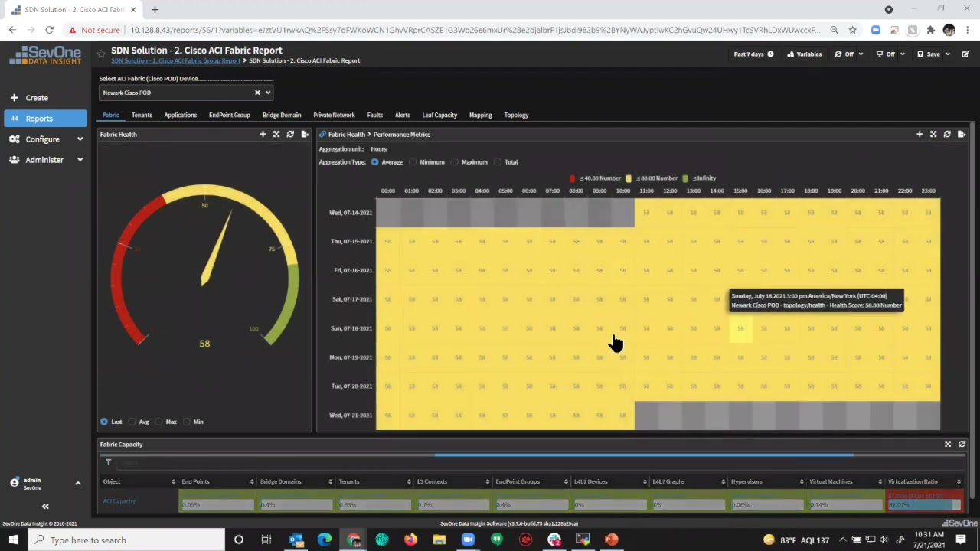Refresh the Performance Metrics heatmap panel
The height and width of the screenshot is (551, 980).
(947, 134)
